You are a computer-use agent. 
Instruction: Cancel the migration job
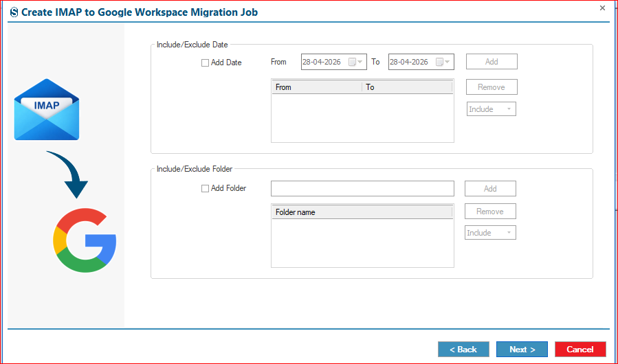580,350
